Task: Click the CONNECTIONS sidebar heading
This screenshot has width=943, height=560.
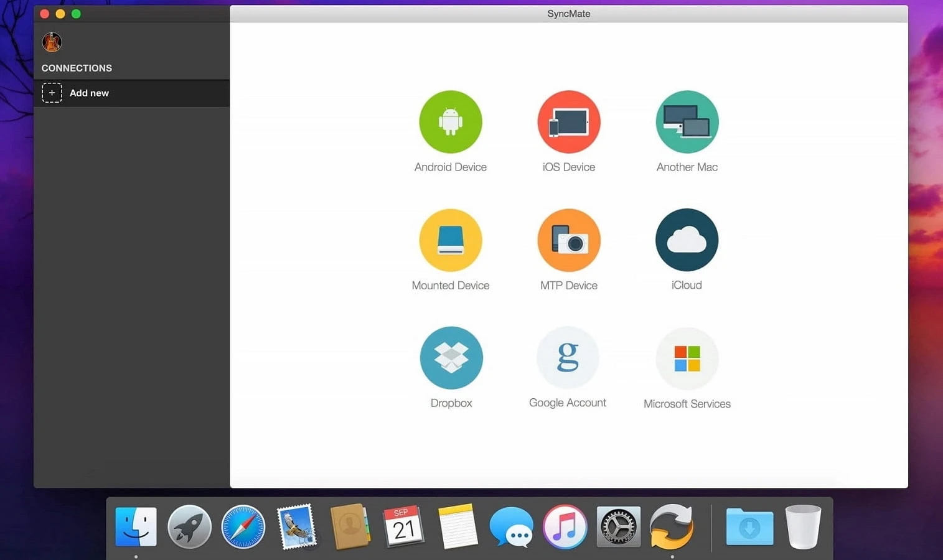Action: (x=76, y=68)
